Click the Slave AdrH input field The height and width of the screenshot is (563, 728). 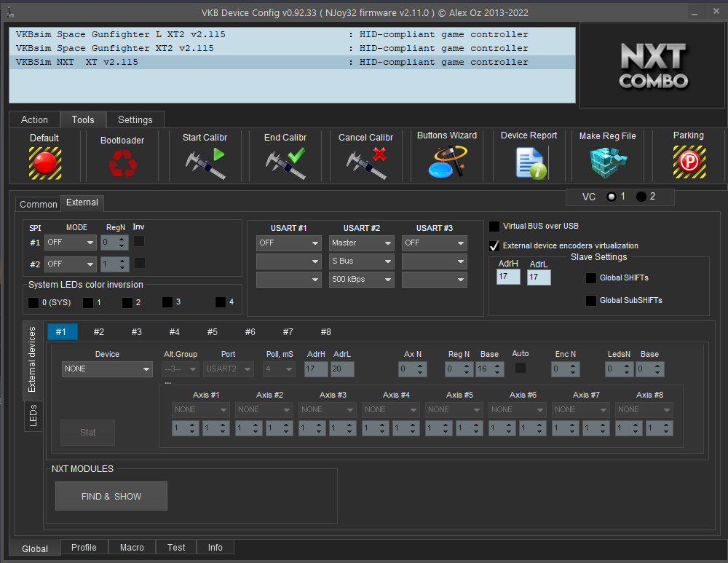pyautogui.click(x=508, y=277)
